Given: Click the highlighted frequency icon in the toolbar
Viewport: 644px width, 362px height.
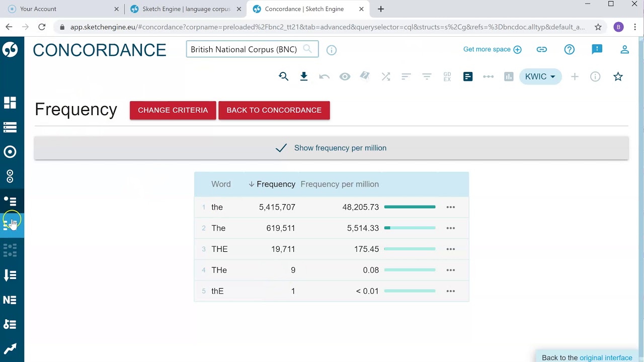Looking at the screenshot, I should (x=468, y=76).
